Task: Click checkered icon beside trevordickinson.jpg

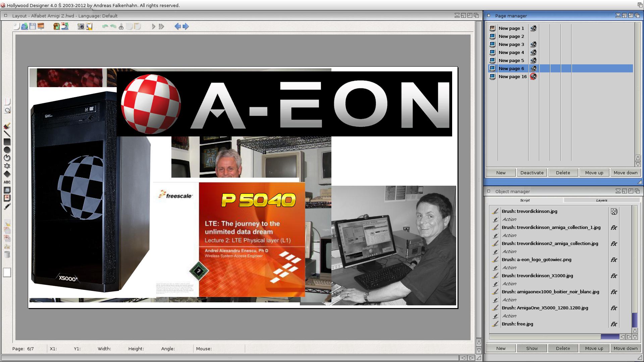Action: [x=614, y=212]
